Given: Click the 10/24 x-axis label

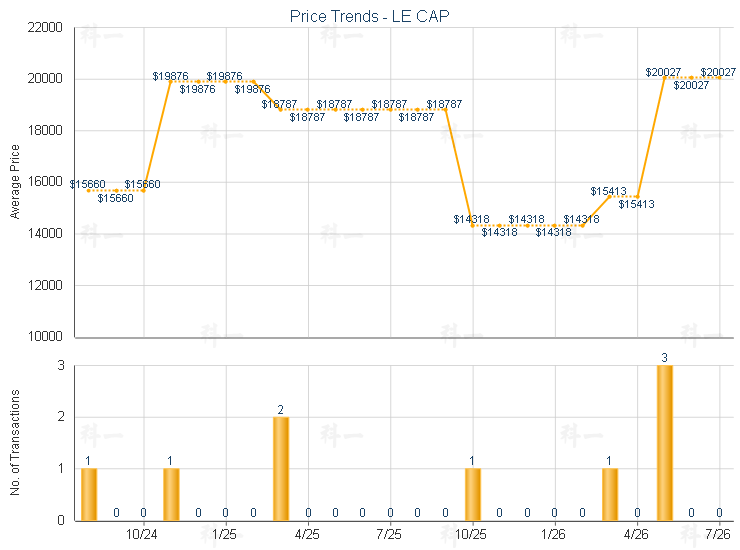Looking at the screenshot, I should (142, 534).
